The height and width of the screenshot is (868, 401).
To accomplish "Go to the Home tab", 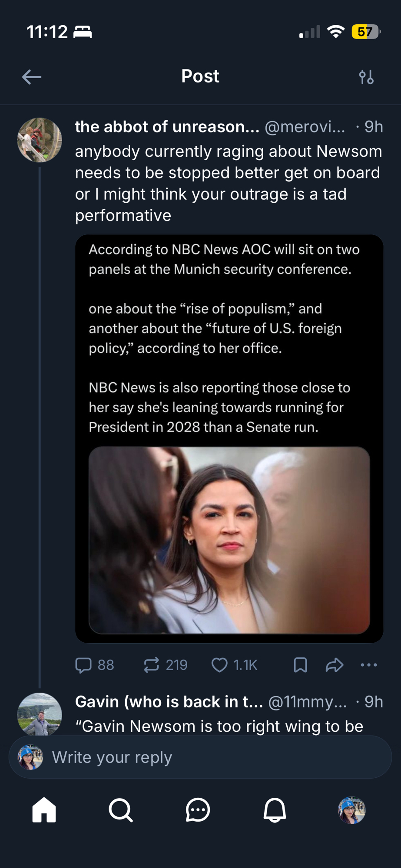I will click(x=44, y=810).
